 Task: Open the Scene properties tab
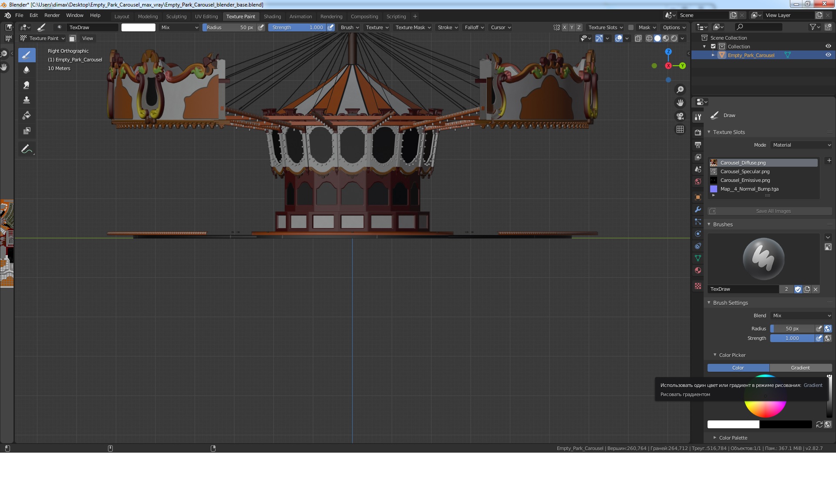pyautogui.click(x=698, y=169)
